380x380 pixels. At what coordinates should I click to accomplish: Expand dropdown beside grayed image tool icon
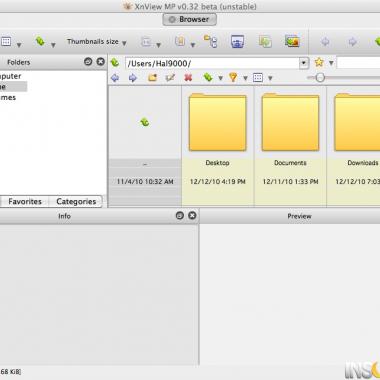pyautogui.click(x=159, y=45)
